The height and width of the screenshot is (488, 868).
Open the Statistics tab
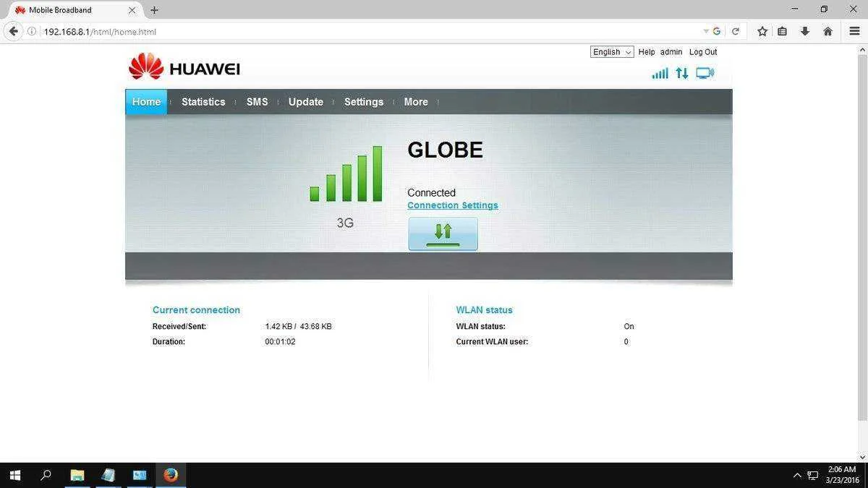click(x=203, y=102)
